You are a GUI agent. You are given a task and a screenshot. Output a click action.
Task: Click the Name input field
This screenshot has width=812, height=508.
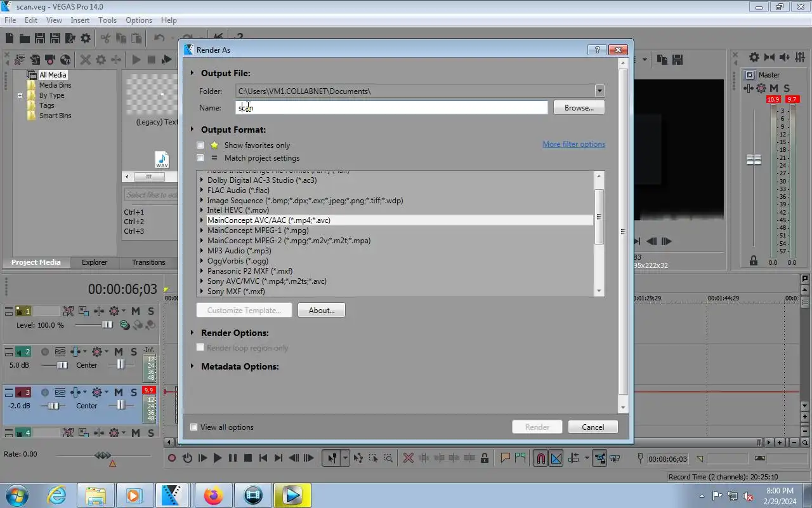click(x=391, y=108)
